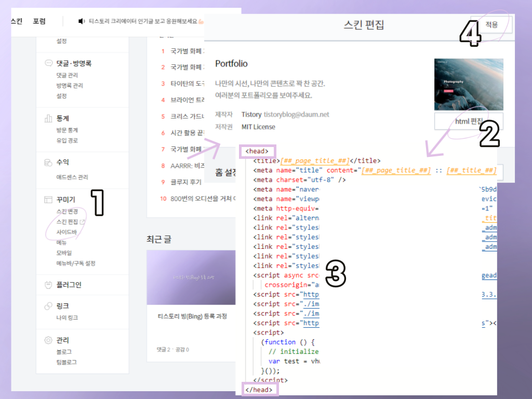Click the MIT License text
This screenshot has width=532, height=399.
pyautogui.click(x=258, y=127)
